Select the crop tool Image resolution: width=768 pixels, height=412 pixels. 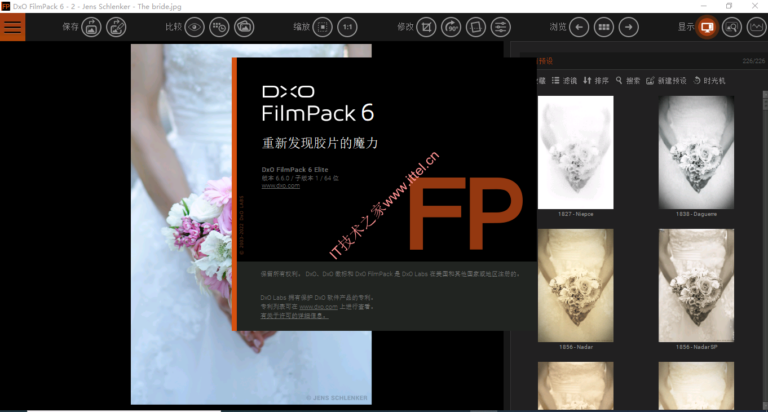pyautogui.click(x=426, y=27)
